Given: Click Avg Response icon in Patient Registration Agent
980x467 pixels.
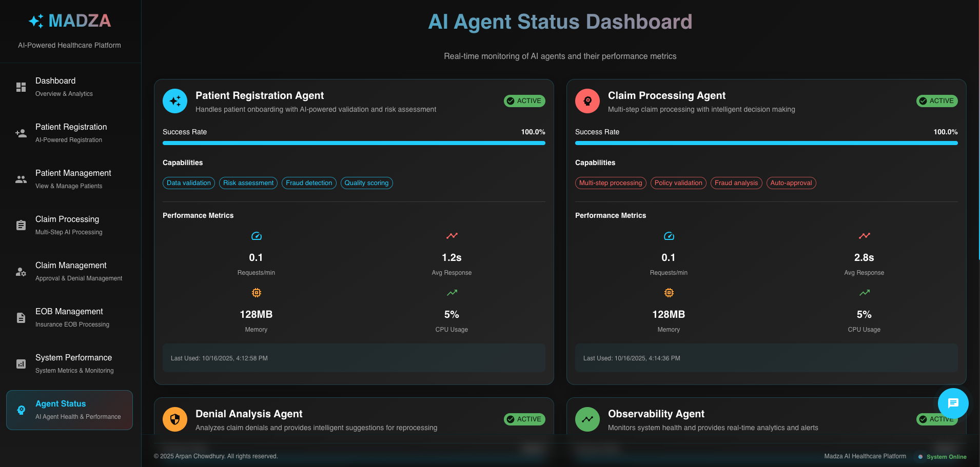Looking at the screenshot, I should [452, 236].
